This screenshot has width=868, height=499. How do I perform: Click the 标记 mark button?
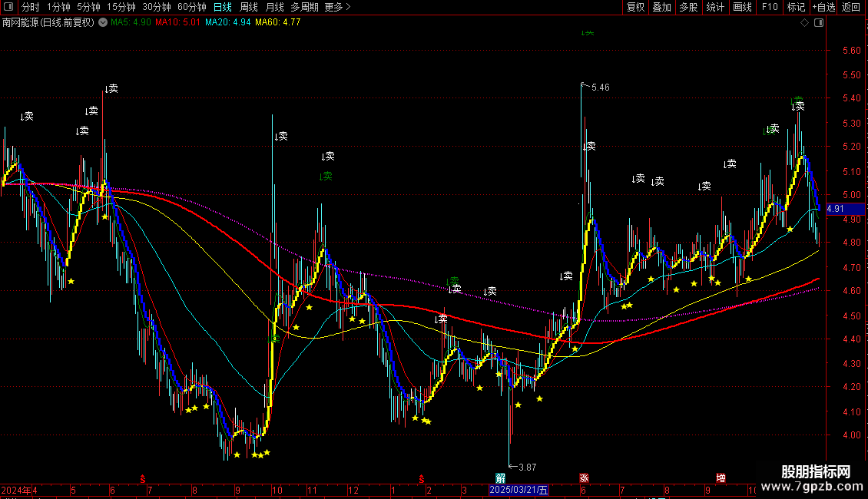tap(796, 7)
